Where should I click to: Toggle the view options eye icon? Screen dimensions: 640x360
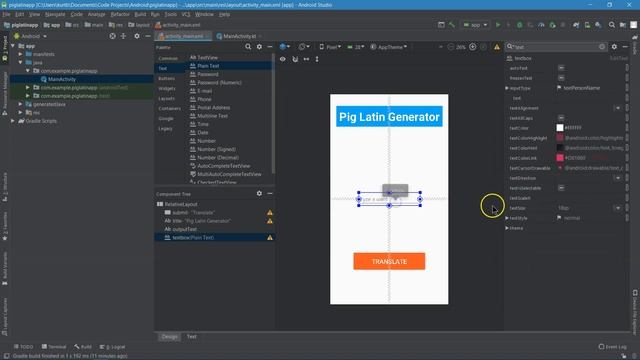point(282,59)
